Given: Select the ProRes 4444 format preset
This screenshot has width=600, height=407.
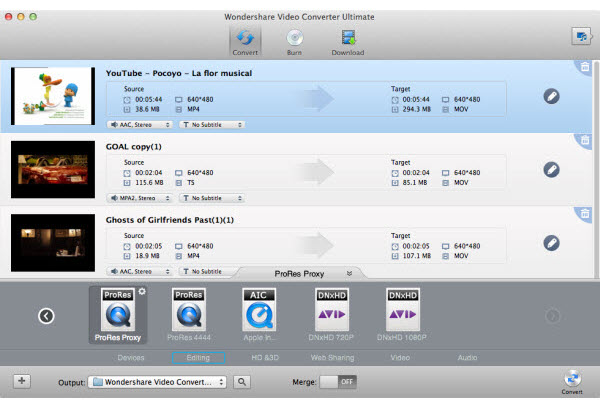Looking at the screenshot, I should (189, 315).
